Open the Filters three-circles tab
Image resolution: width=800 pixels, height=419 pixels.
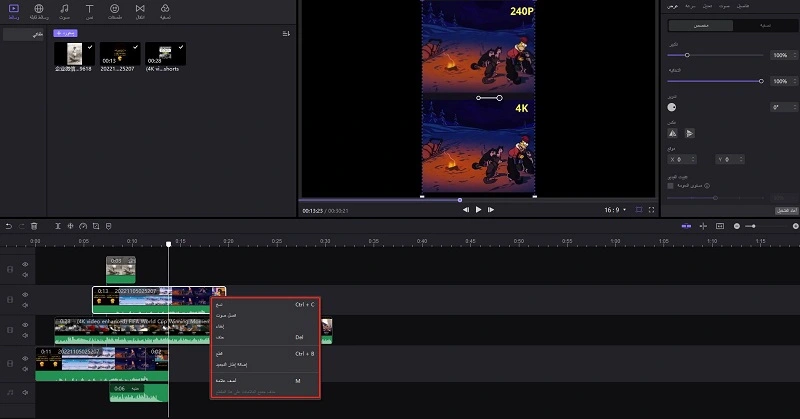pyautogui.click(x=165, y=11)
